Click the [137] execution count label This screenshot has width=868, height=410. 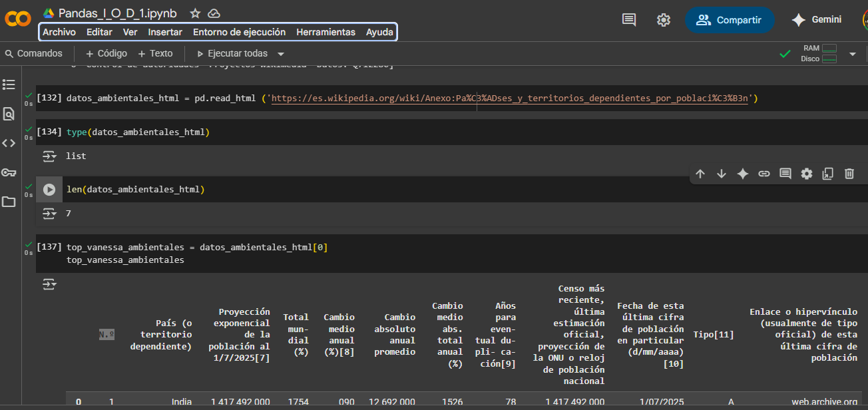(x=49, y=248)
